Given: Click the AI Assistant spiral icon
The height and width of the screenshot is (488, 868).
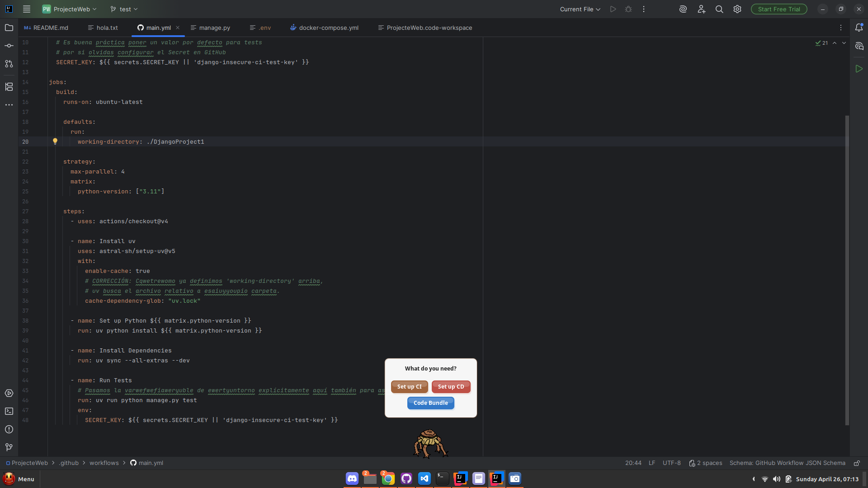Looking at the screenshot, I should click(683, 9).
